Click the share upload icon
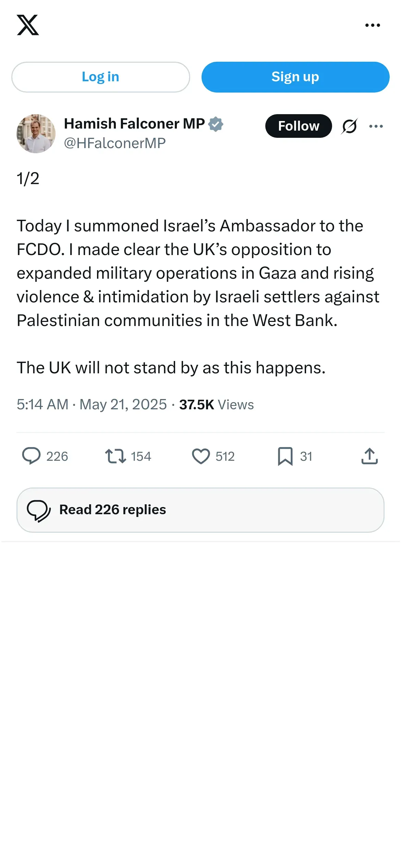The height and width of the screenshot is (868, 401). (x=369, y=456)
